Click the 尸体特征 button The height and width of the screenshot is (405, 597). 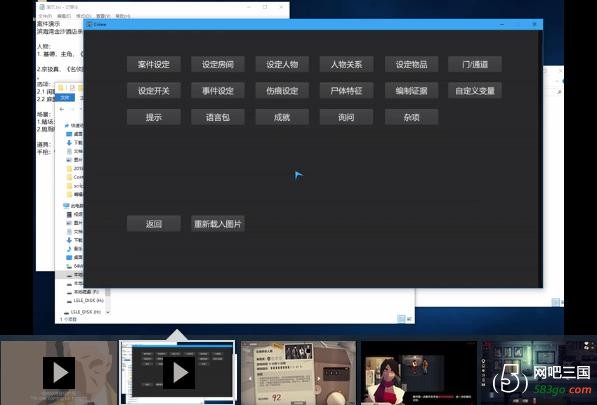pyautogui.click(x=346, y=91)
